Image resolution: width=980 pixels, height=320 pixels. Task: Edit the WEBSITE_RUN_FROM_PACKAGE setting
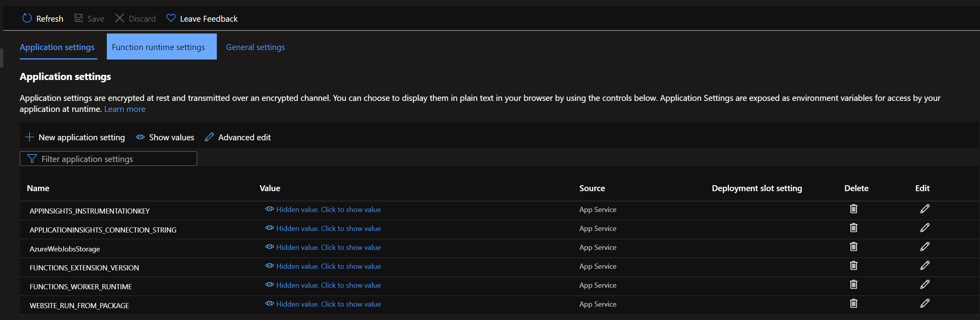(925, 303)
